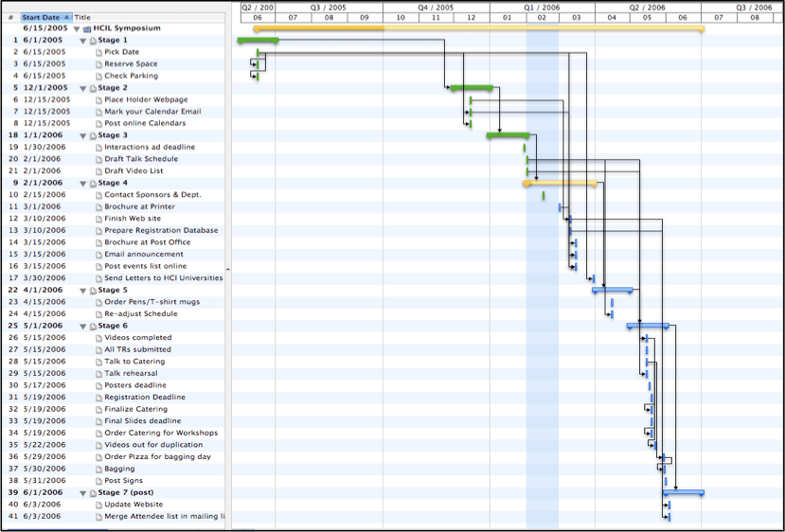Collapse the Stage 1 group

pos(83,41)
